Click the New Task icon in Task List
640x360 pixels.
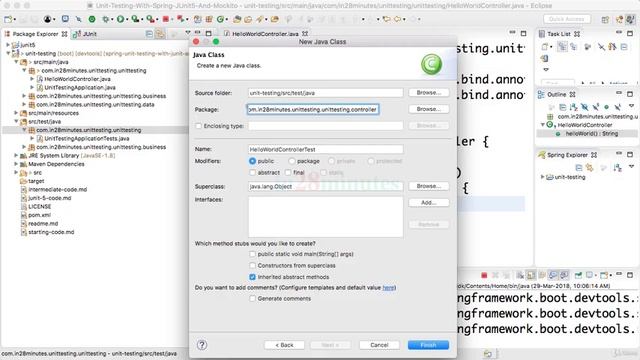pyautogui.click(x=544, y=47)
